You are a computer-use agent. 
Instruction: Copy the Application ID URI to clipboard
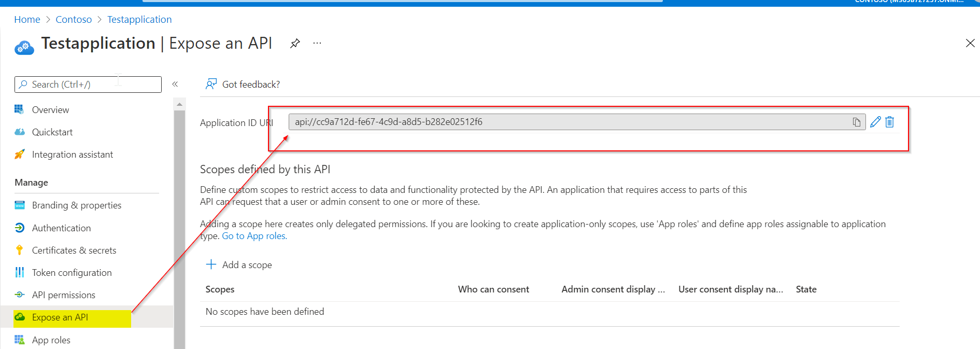tap(856, 122)
